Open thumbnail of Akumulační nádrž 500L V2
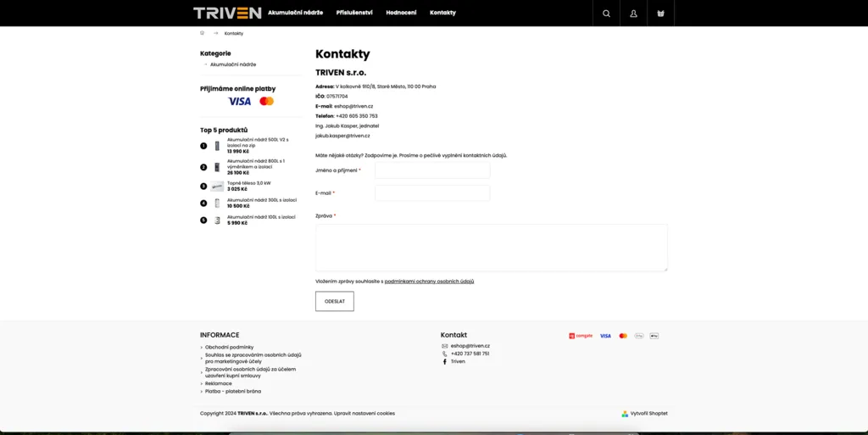This screenshot has height=435, width=868. pyautogui.click(x=217, y=146)
